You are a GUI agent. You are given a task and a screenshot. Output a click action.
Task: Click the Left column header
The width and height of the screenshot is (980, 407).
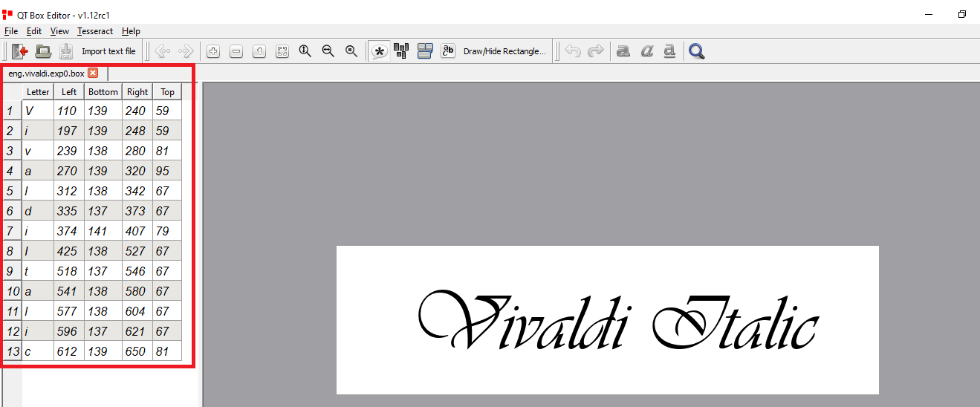pyautogui.click(x=69, y=92)
